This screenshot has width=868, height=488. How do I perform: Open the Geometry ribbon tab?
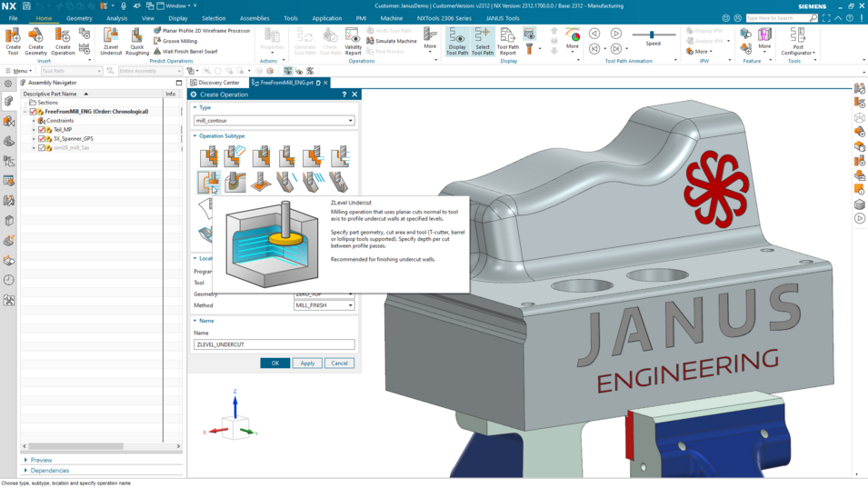[79, 18]
